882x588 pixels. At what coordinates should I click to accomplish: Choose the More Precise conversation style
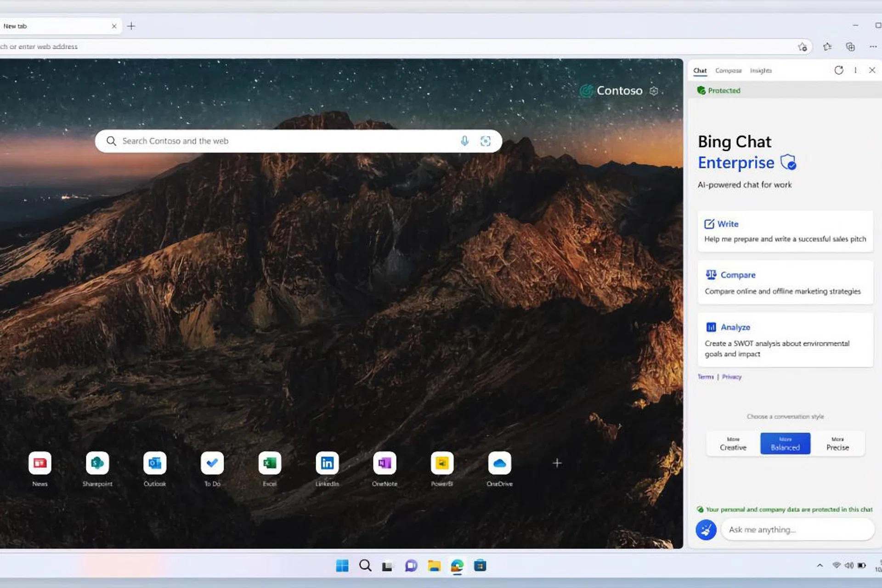pyautogui.click(x=837, y=444)
